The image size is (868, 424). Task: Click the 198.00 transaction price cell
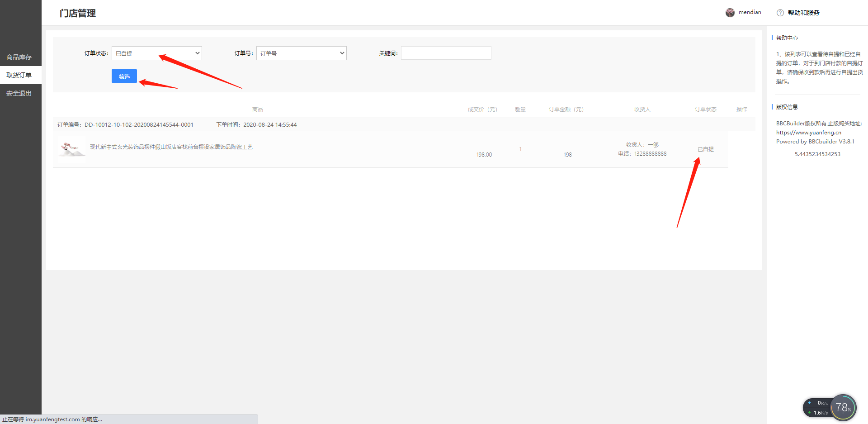coord(484,155)
